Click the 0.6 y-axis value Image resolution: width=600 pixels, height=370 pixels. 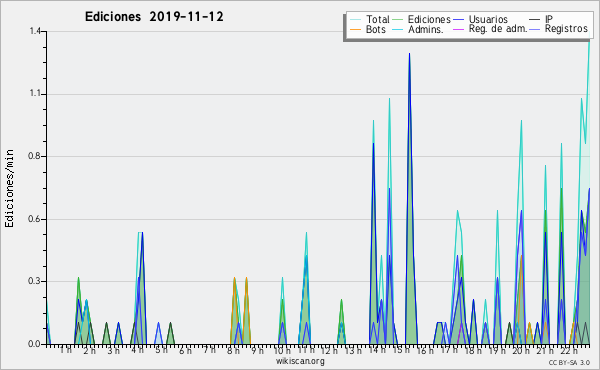(x=34, y=219)
